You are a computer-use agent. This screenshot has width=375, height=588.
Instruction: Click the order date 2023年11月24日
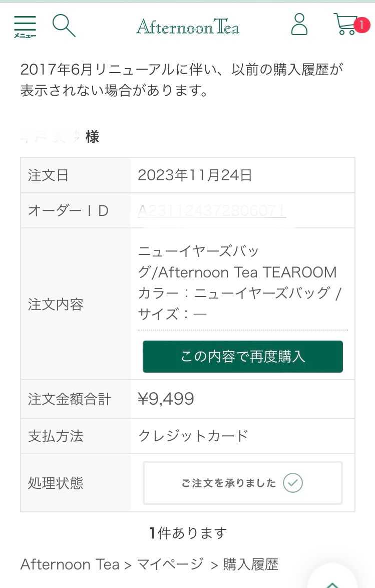click(x=195, y=175)
